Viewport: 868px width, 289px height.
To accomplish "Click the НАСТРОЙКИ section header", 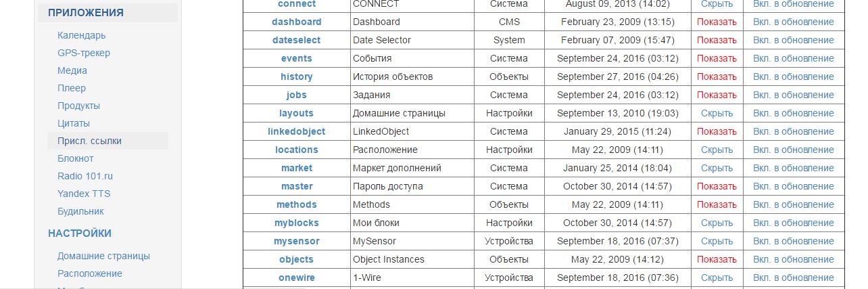I will [80, 234].
